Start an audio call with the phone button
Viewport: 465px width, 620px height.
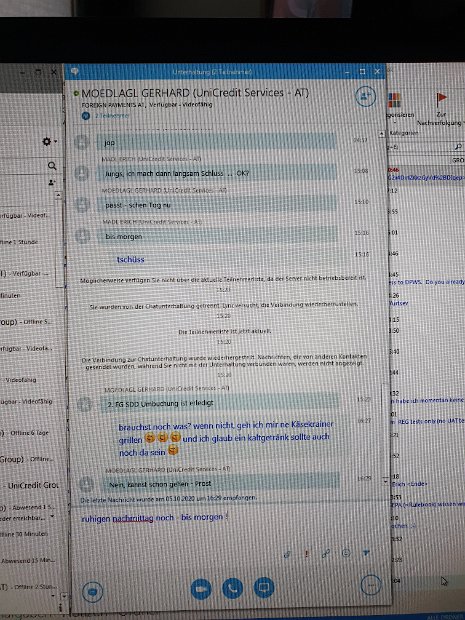tap(232, 588)
